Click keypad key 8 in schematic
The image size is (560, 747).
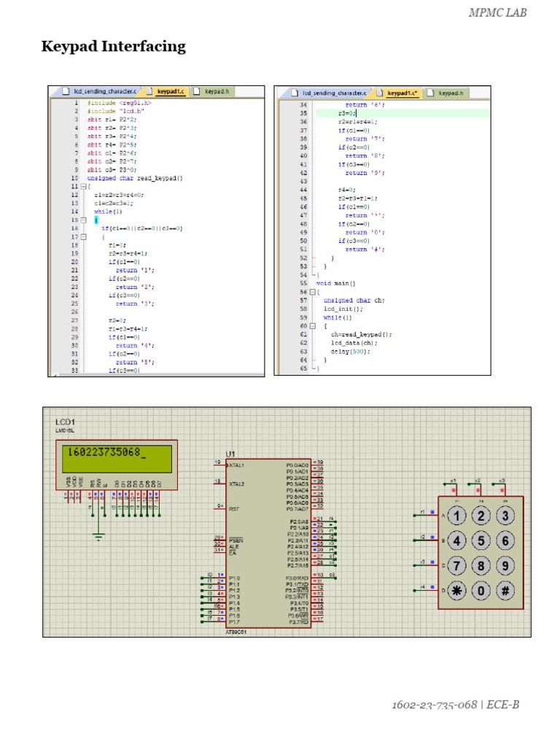[x=481, y=565]
